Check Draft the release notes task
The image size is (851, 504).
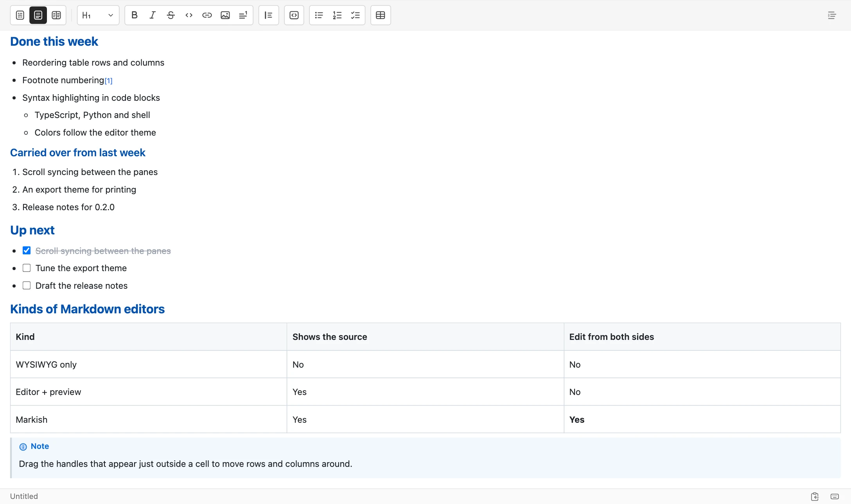[27, 286]
